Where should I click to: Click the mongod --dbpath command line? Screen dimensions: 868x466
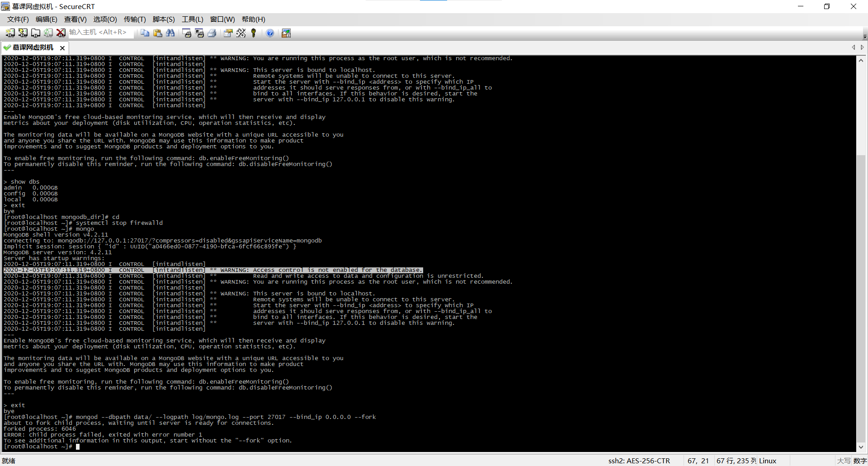click(189, 417)
